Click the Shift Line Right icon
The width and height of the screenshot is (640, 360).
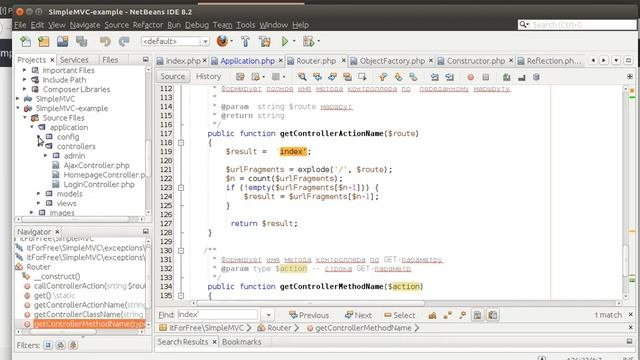(449, 77)
